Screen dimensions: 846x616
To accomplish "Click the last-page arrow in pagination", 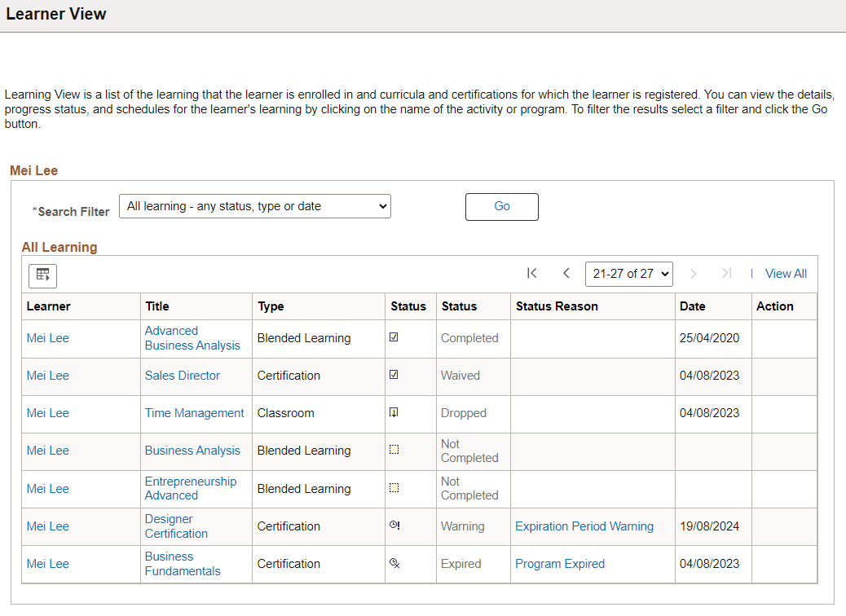I will [x=726, y=274].
